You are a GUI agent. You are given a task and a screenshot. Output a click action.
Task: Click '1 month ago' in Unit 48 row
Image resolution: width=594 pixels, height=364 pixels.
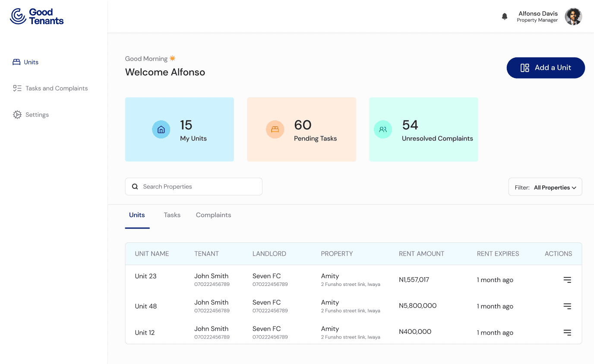point(495,306)
